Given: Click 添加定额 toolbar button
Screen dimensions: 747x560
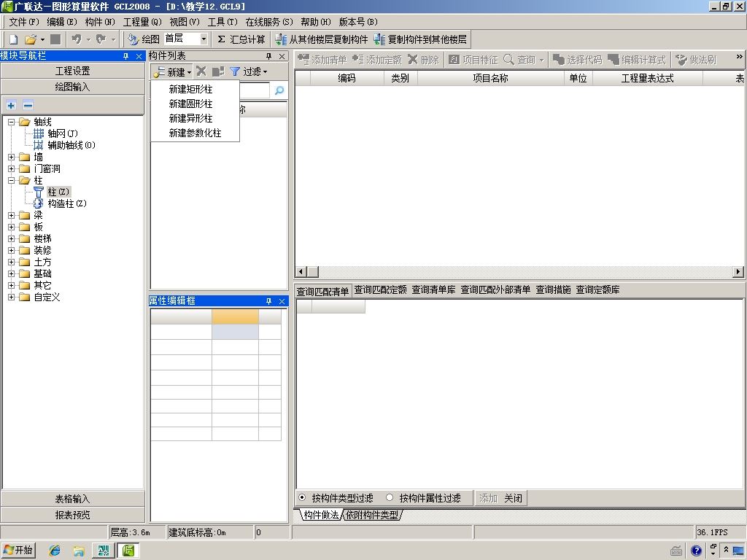Looking at the screenshot, I should (x=377, y=60).
